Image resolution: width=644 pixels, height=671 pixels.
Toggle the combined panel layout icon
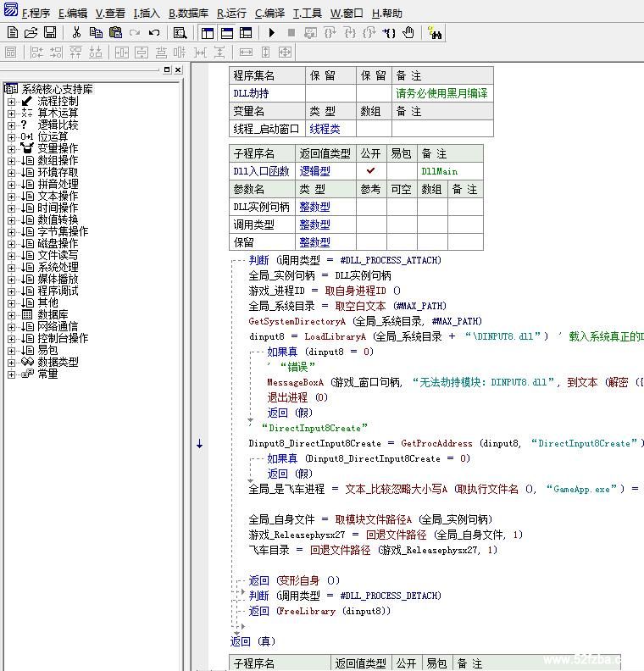246,33
